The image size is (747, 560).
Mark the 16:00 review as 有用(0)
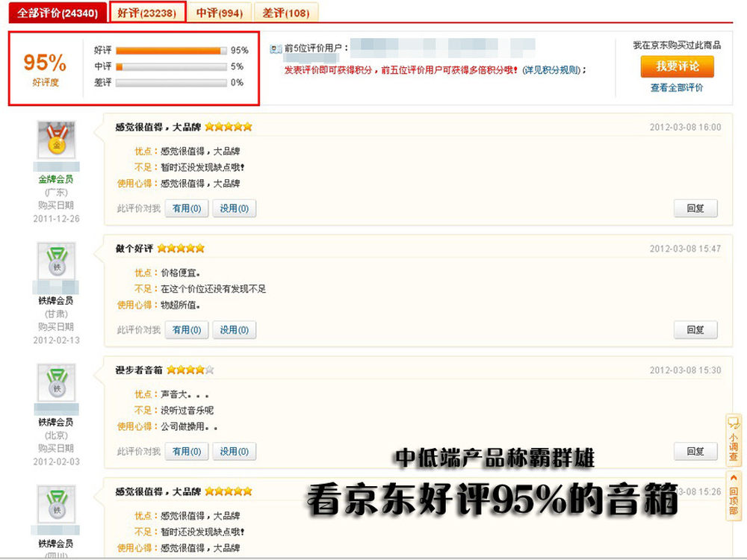(187, 208)
